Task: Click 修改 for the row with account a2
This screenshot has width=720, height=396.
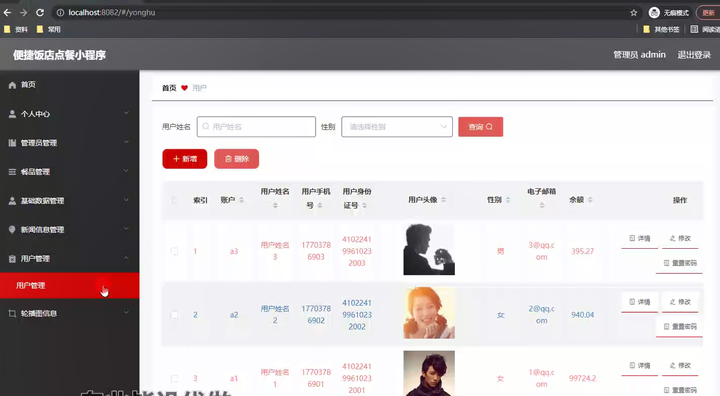Action: click(680, 302)
